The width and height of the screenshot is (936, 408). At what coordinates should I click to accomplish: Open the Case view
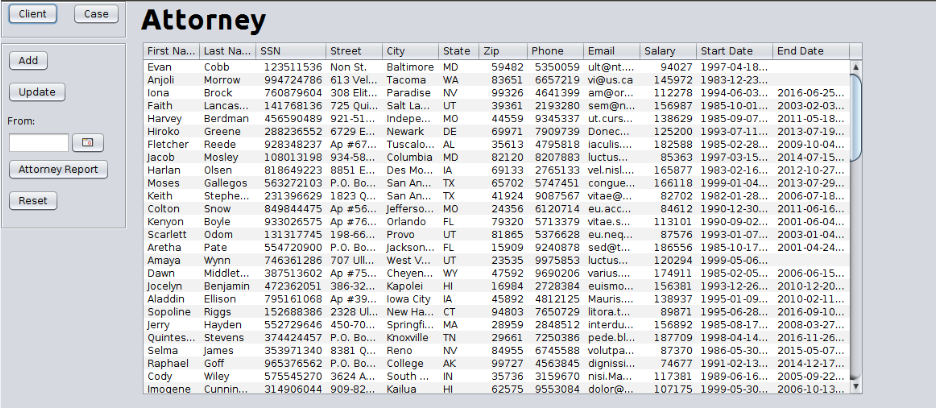click(96, 14)
